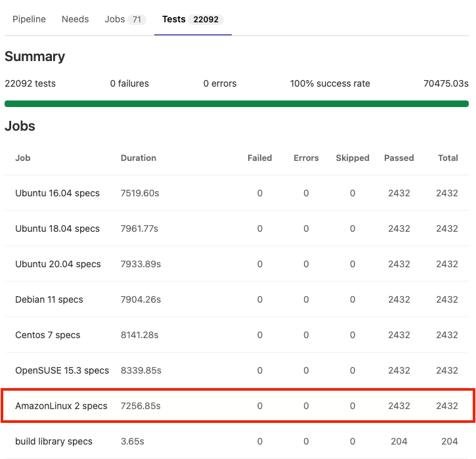Screen dimensions: 476x459
Task: Open the Ubuntu 16.04 specs job
Action: 57,193
